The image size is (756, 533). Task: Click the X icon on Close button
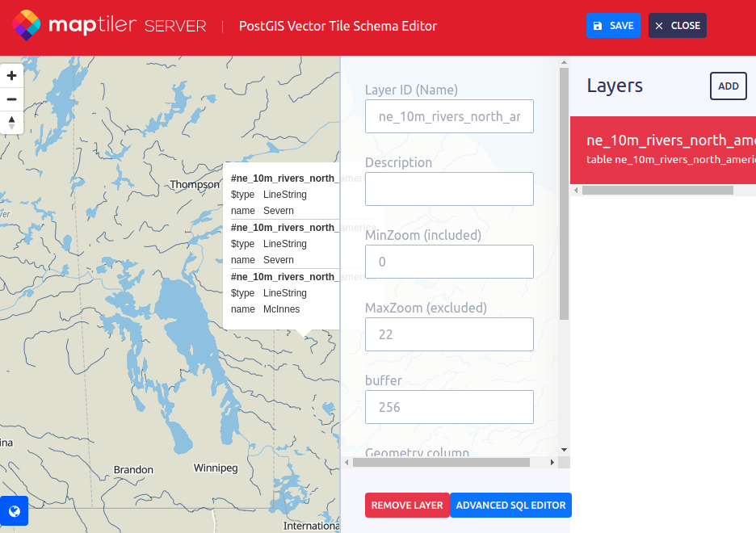659,26
